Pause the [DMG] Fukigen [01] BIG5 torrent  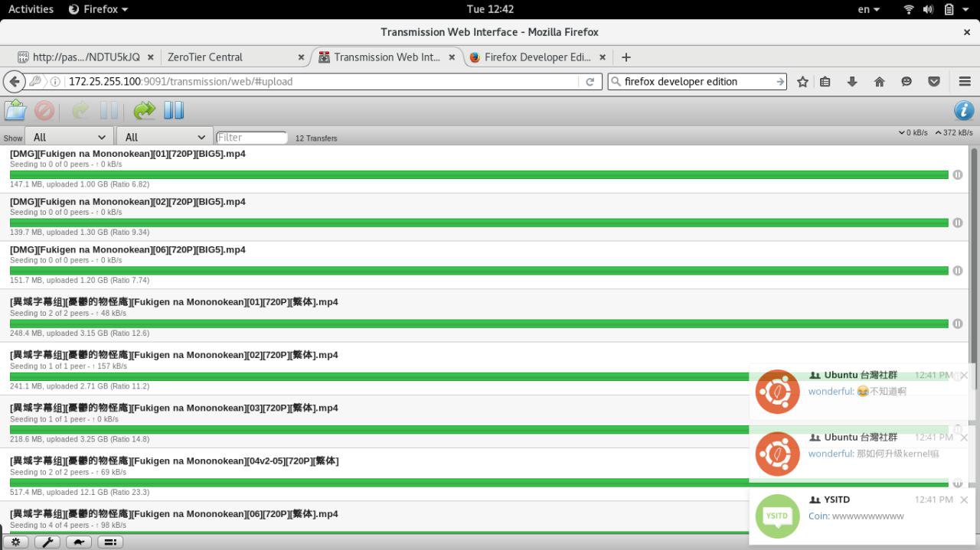point(957,174)
